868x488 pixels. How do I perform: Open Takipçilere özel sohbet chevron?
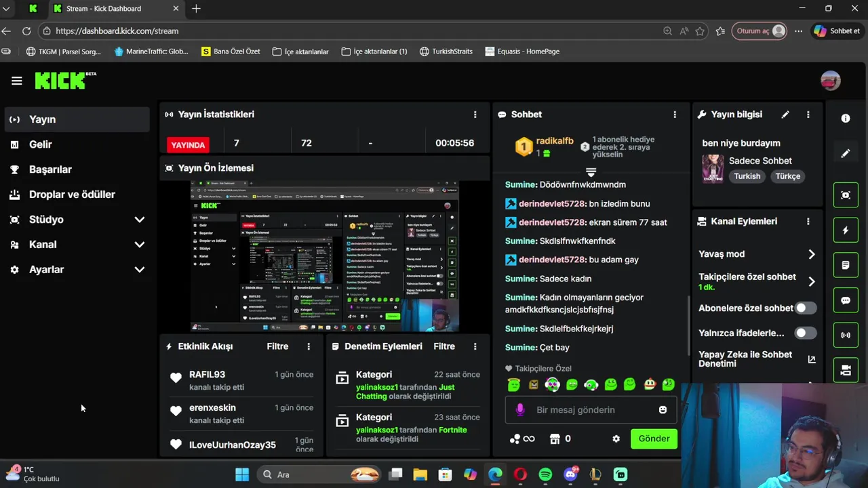(812, 281)
